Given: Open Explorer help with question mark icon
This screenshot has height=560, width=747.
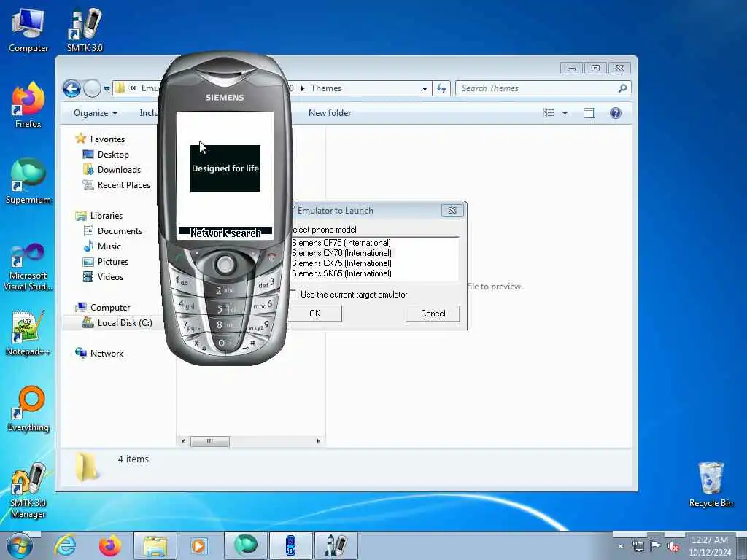Looking at the screenshot, I should point(616,113).
